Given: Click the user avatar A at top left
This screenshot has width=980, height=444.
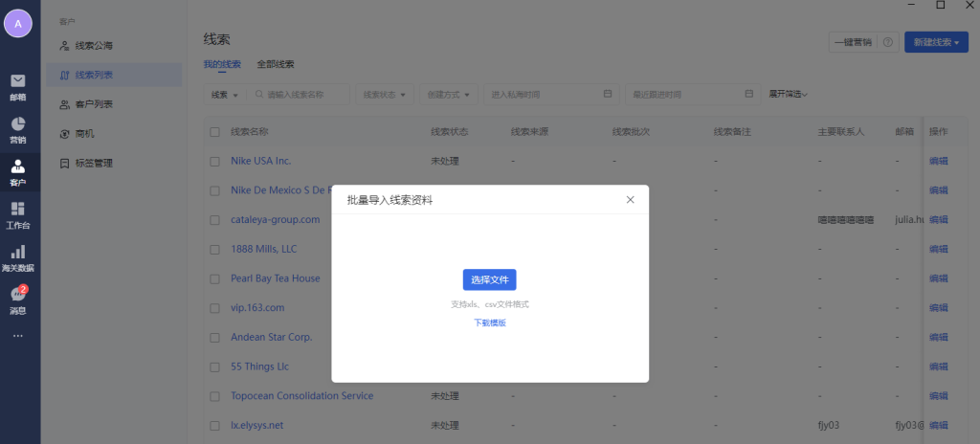Looking at the screenshot, I should click(18, 23).
